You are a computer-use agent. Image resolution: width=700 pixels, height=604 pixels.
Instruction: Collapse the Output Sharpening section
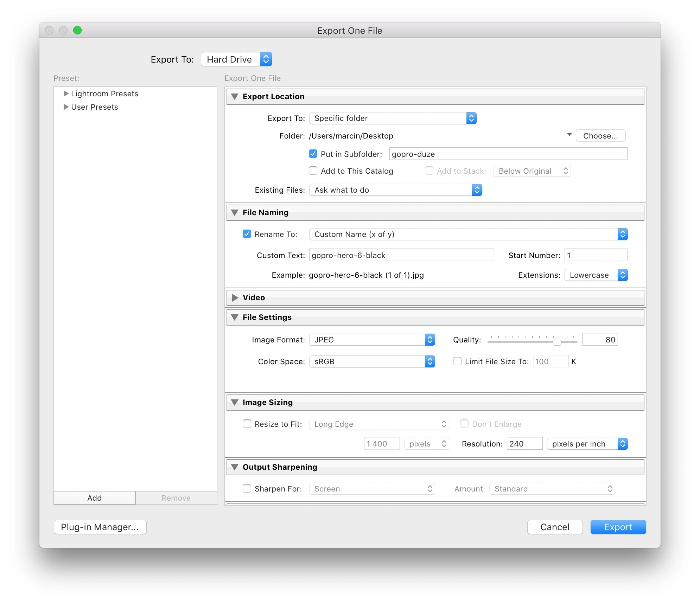235,467
